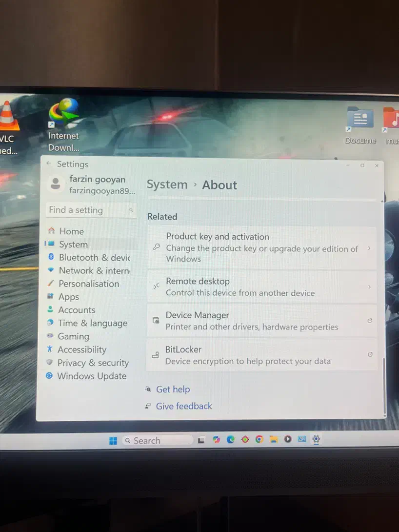Click the external link icon on Device Manager
The image size is (399, 532).
[370, 321]
